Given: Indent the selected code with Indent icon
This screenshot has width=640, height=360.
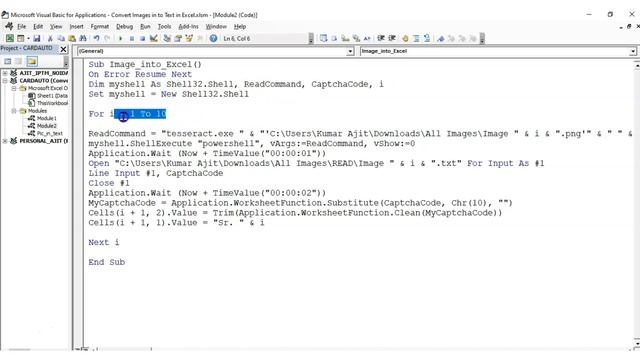Looking at the screenshot, I should (x=381, y=38).
